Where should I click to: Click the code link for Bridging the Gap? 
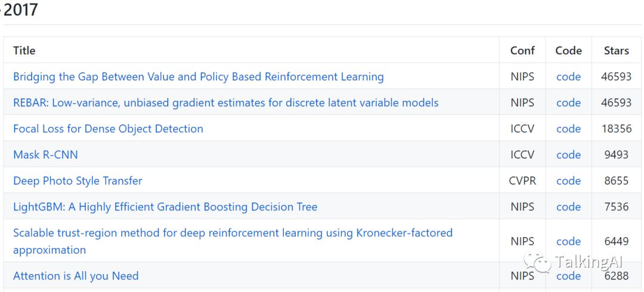coord(568,77)
